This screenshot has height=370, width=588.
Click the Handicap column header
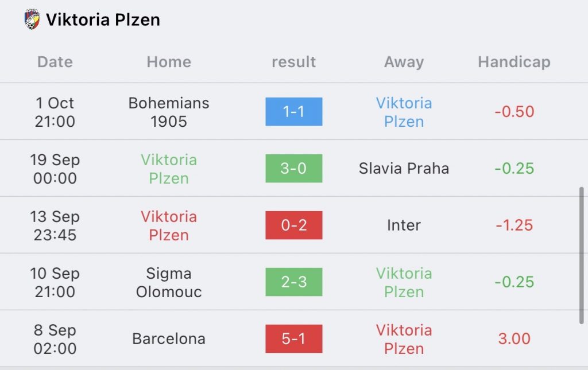point(514,62)
